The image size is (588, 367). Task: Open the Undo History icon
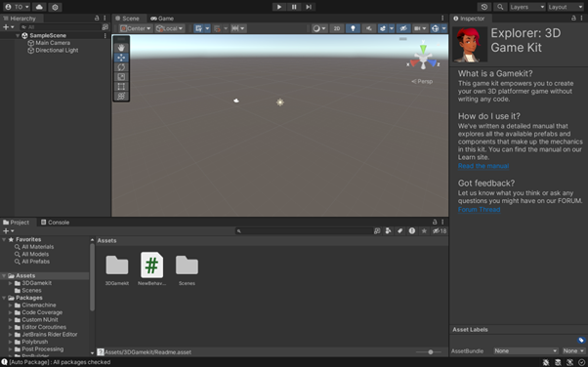(484, 7)
